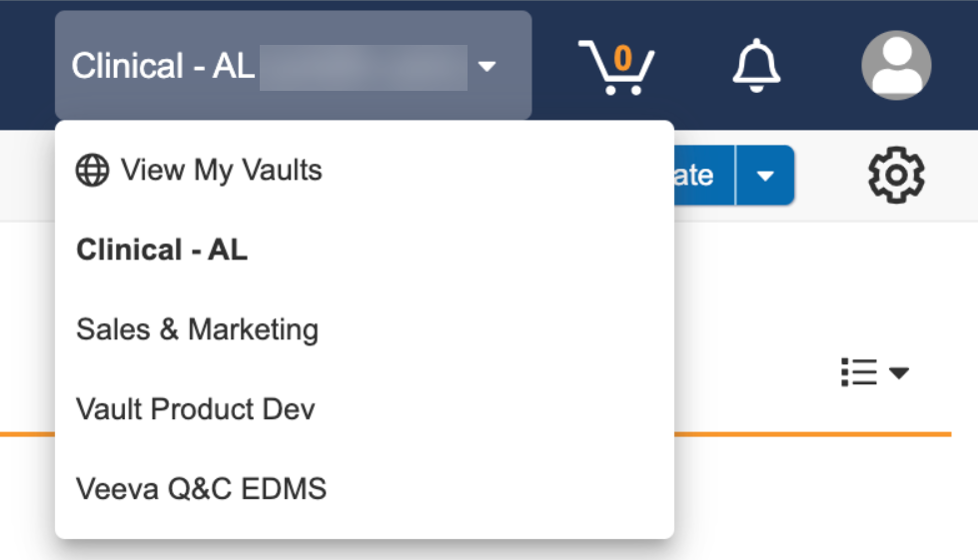The image size is (978, 560).
Task: Click the white caret in the vault selector
Action: (487, 67)
